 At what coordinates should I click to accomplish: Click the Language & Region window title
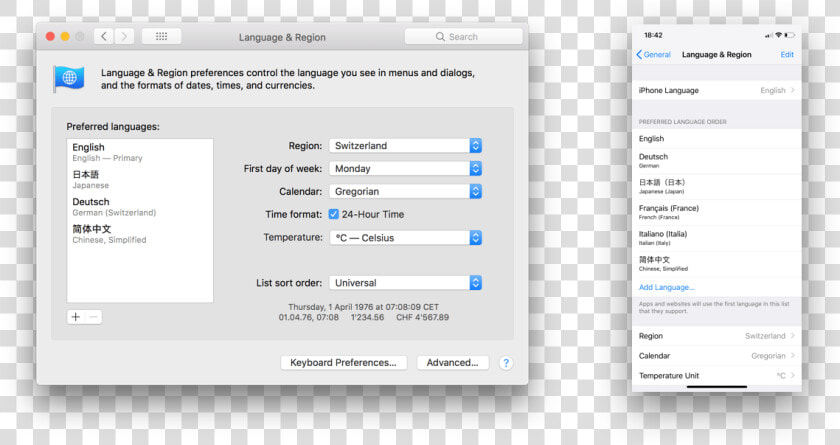tap(282, 37)
